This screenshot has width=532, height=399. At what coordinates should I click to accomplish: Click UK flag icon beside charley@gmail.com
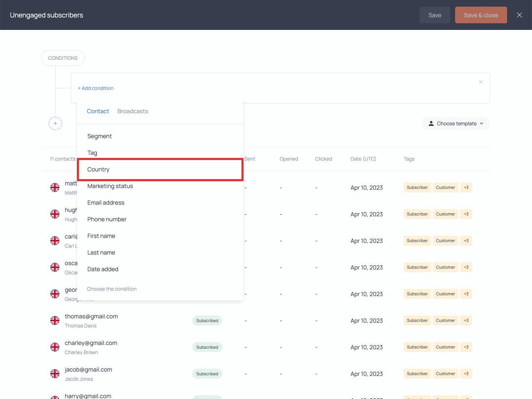(55, 347)
